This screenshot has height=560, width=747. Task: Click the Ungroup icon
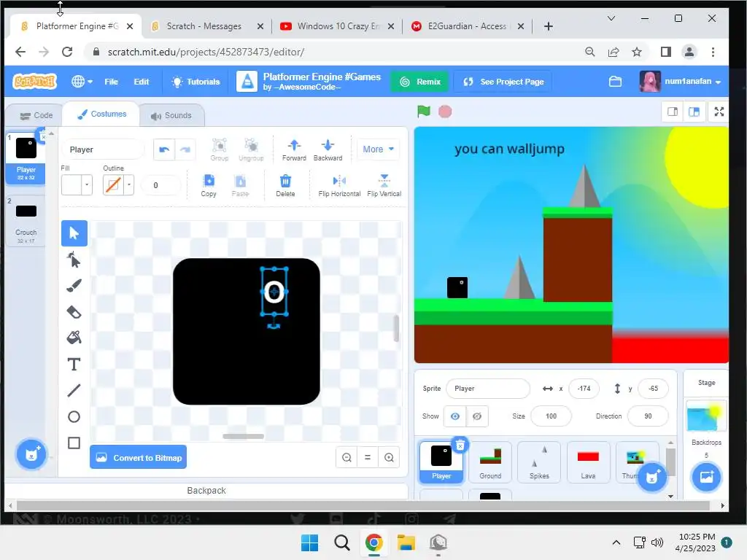[x=251, y=149]
